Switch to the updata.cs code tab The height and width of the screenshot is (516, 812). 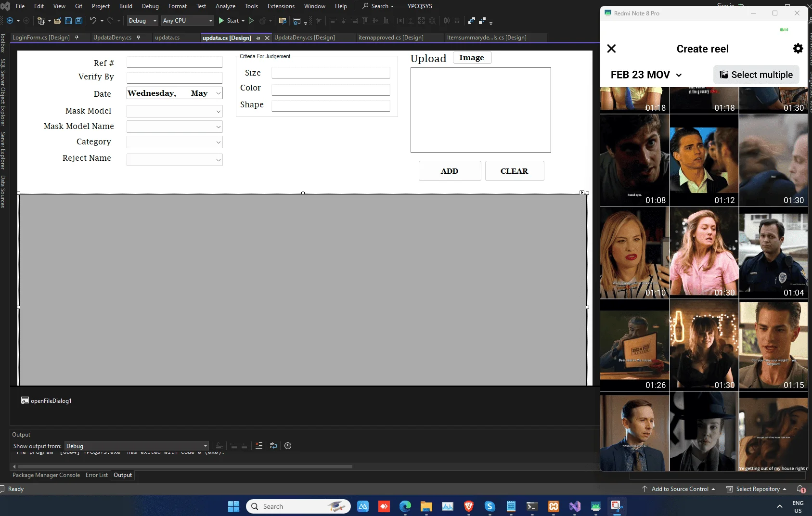point(167,38)
